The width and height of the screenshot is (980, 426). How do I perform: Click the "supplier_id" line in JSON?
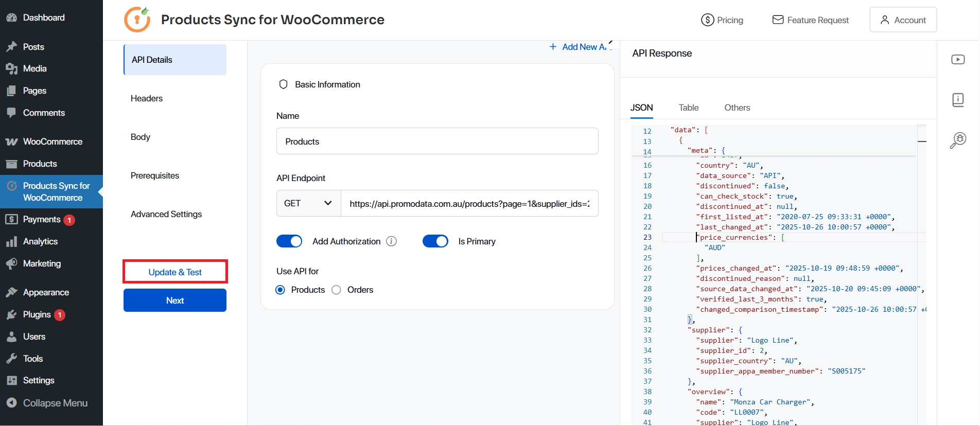pyautogui.click(x=731, y=350)
